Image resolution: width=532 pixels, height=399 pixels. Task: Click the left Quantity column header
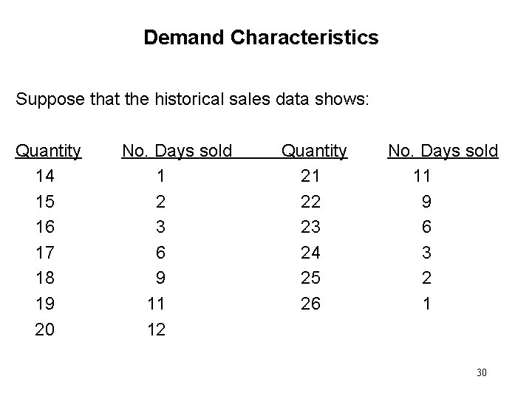click(48, 151)
